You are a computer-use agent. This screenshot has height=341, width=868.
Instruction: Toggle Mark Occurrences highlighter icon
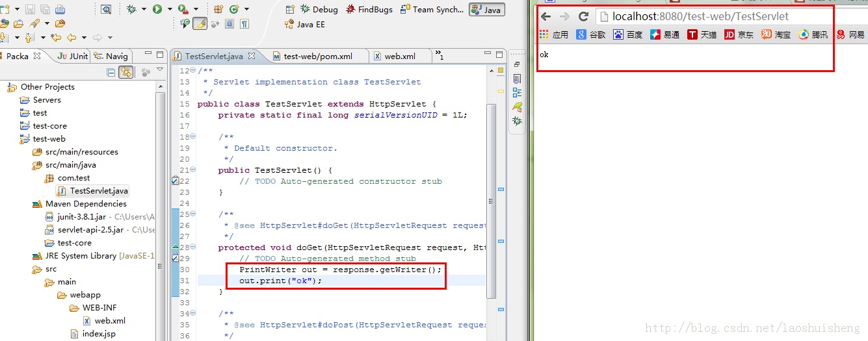(200, 24)
